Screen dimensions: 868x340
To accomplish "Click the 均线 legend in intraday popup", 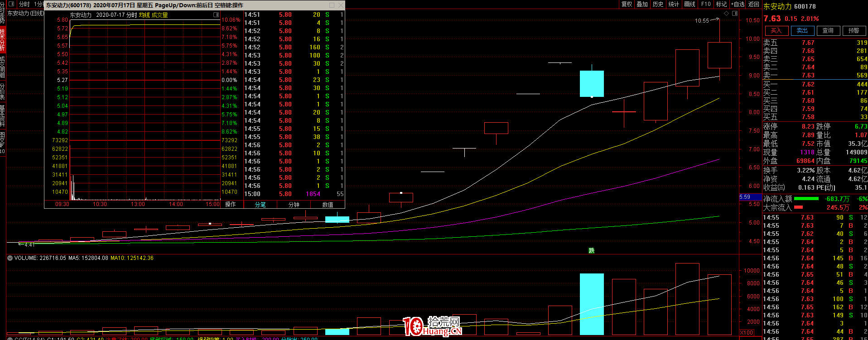I will click(x=144, y=15).
